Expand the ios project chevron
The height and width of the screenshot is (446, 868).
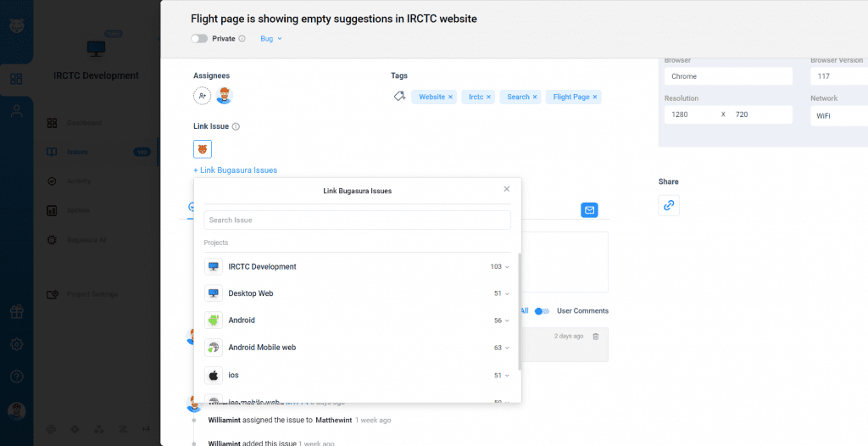507,376
